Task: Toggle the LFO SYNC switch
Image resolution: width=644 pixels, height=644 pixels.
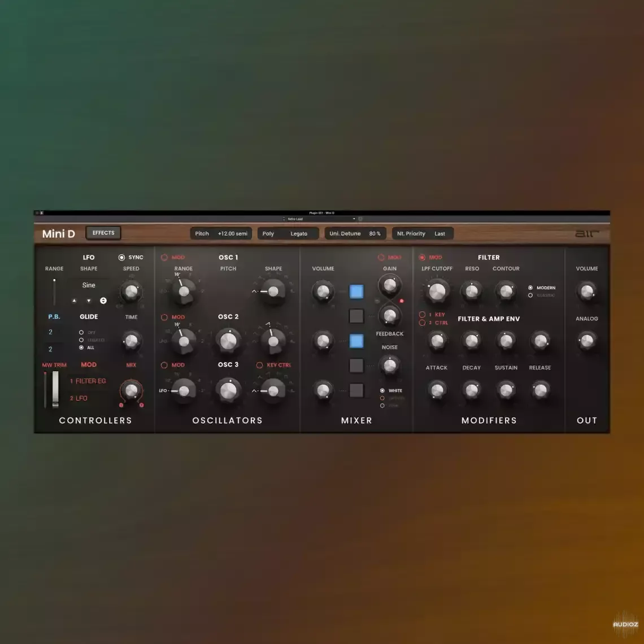Action: click(x=121, y=258)
